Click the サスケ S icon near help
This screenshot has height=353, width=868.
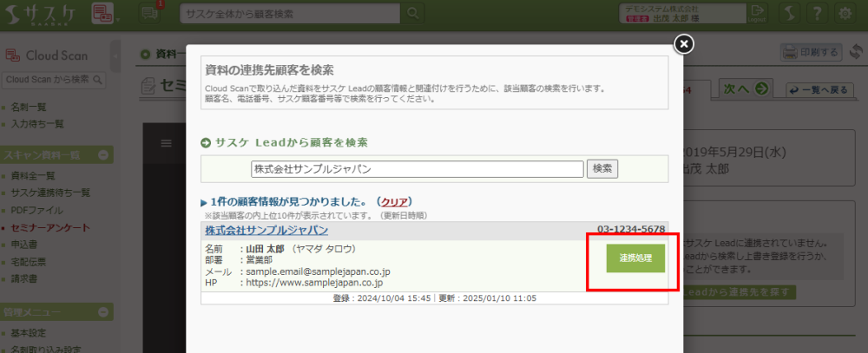(788, 13)
